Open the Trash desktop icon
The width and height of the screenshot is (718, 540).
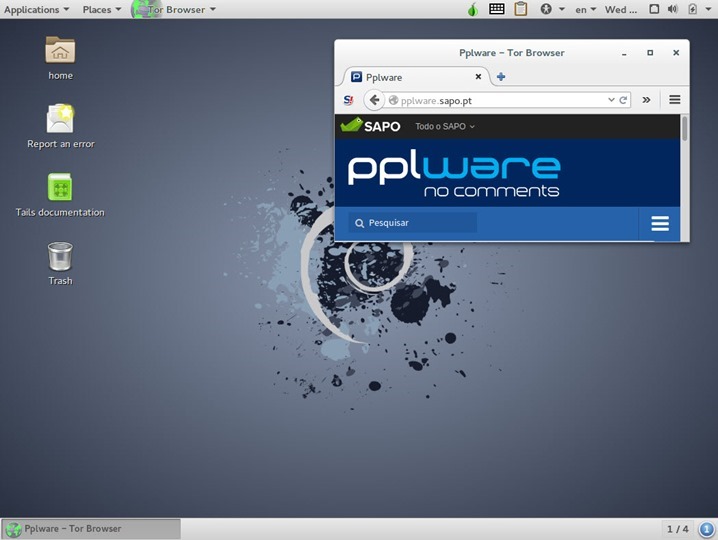[60, 257]
